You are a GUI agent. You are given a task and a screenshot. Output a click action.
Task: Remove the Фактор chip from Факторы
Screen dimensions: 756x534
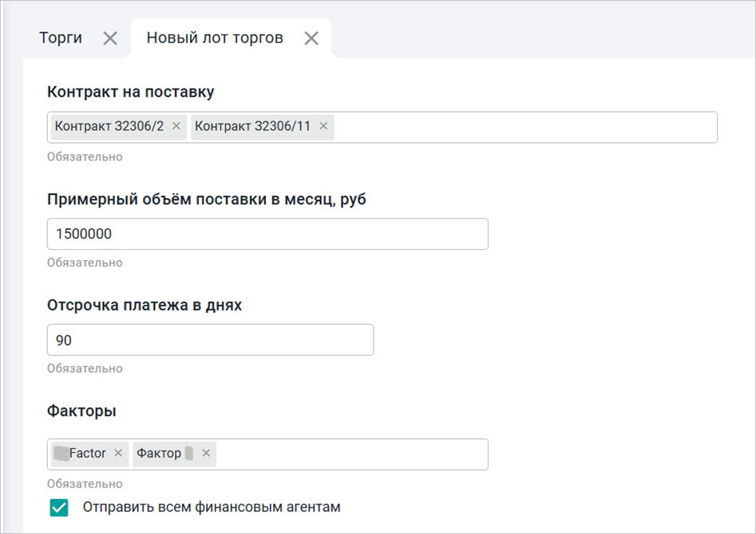pos(206,453)
